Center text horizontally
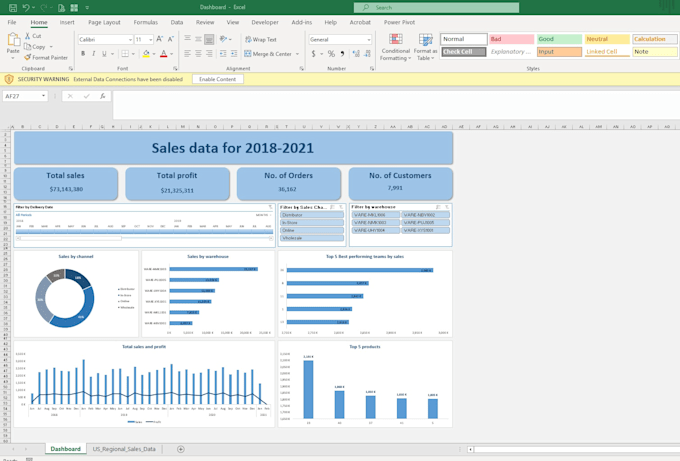The image size is (680, 461). pos(198,53)
